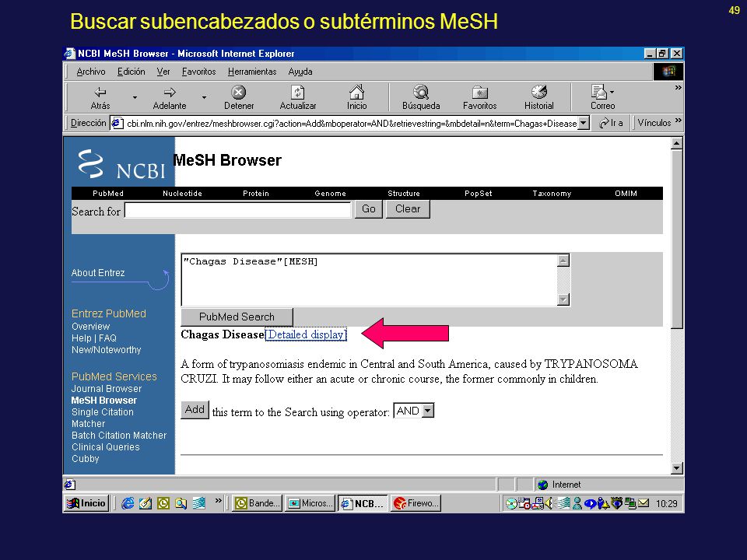Click the Protein database tab
The image size is (747, 560).
[x=256, y=194]
